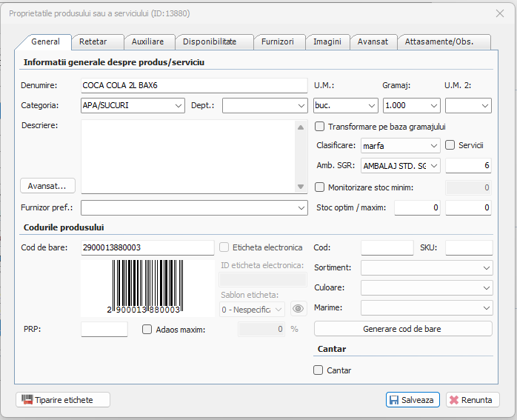Click the floppy disk Salveaza icon

click(393, 400)
